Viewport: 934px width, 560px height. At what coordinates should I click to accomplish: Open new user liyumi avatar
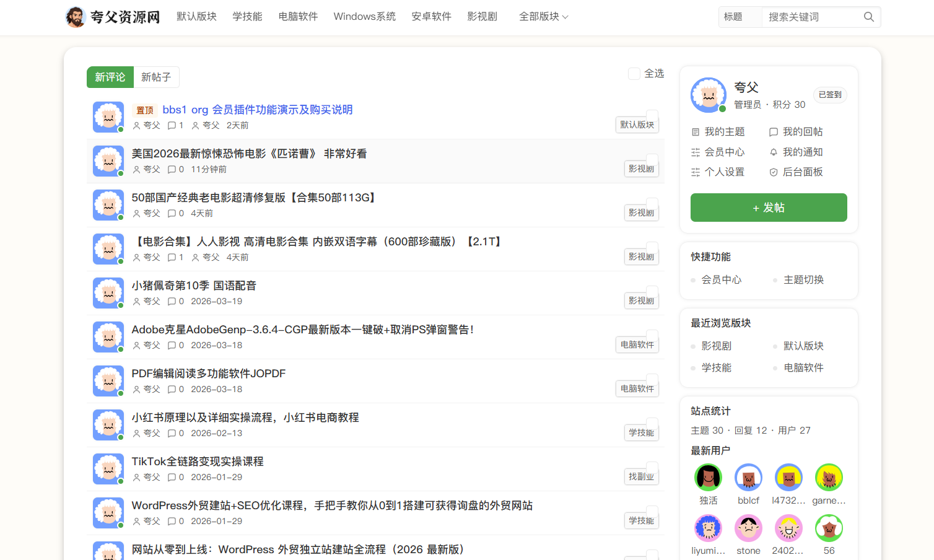pyautogui.click(x=709, y=528)
